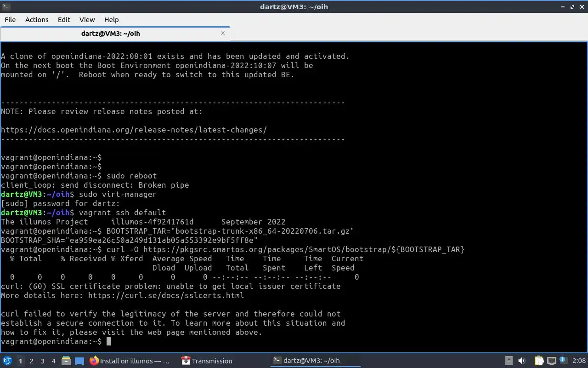Maximize the terminal window
This screenshot has height=368, width=588.
point(572,6)
